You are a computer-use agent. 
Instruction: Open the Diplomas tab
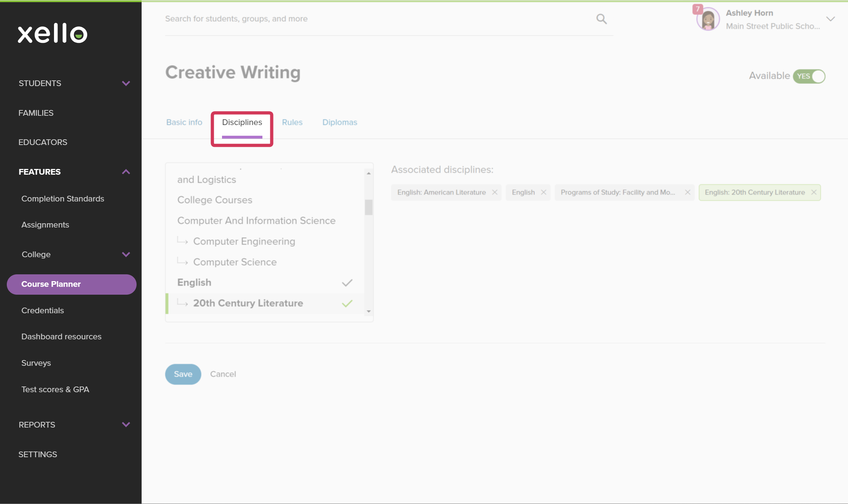click(x=340, y=122)
